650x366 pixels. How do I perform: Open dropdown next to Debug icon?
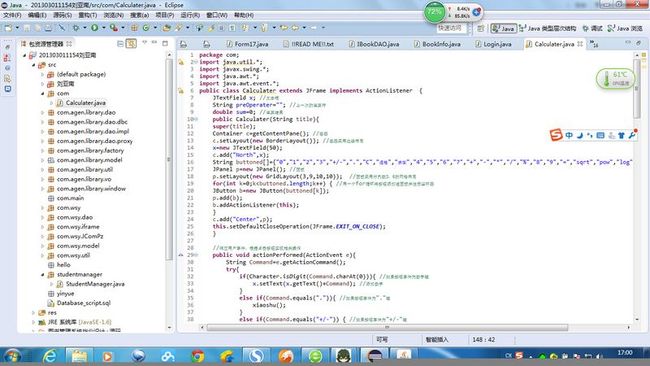point(84,28)
